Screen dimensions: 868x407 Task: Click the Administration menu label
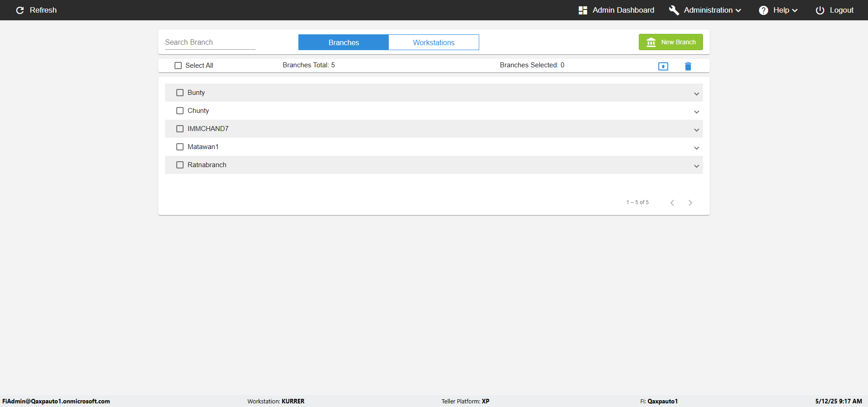708,10
